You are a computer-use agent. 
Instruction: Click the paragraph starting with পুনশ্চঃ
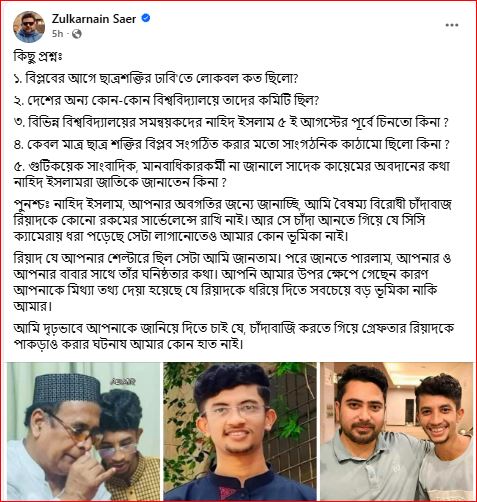[x=233, y=220]
